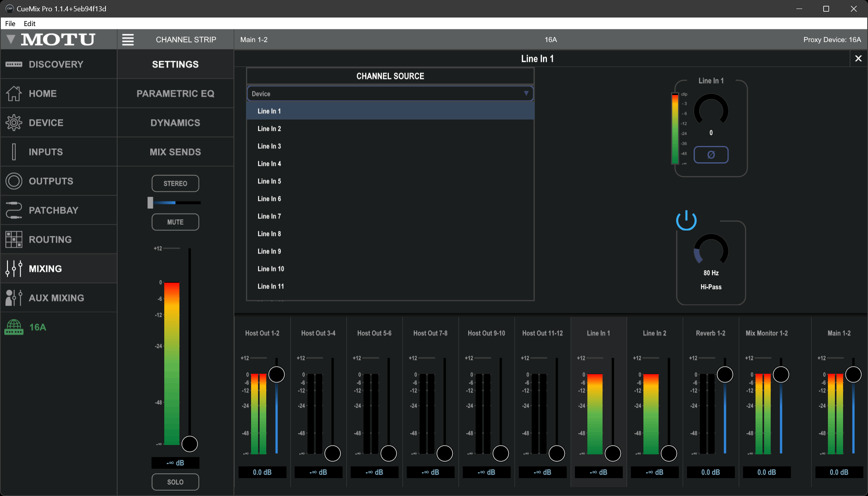Toggle phase invert on Line In 1

pos(711,155)
